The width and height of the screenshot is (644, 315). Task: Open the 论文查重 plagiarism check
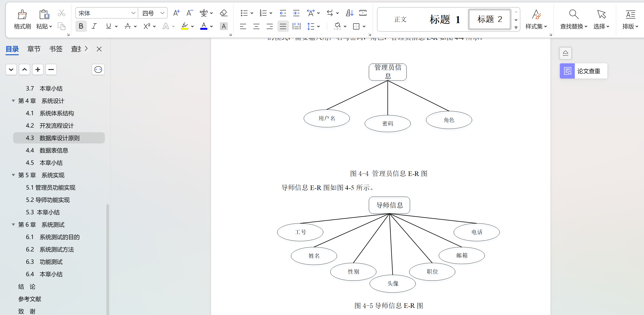tap(584, 71)
